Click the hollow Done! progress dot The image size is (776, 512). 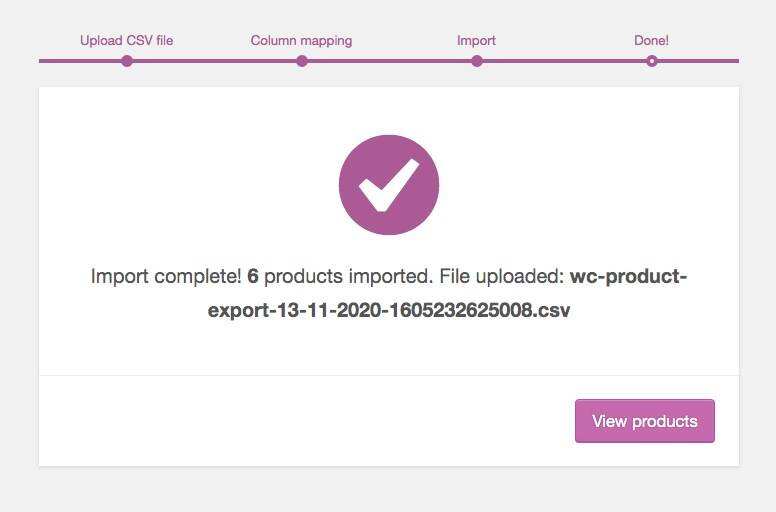coord(652,61)
